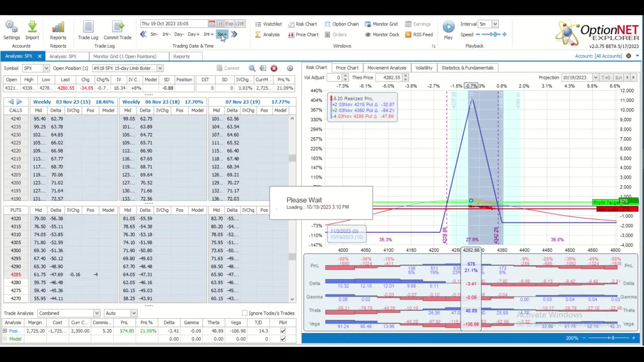644x362 pixels.
Task: Expand the Model row in Trade Analysis
Action: tap(5, 339)
